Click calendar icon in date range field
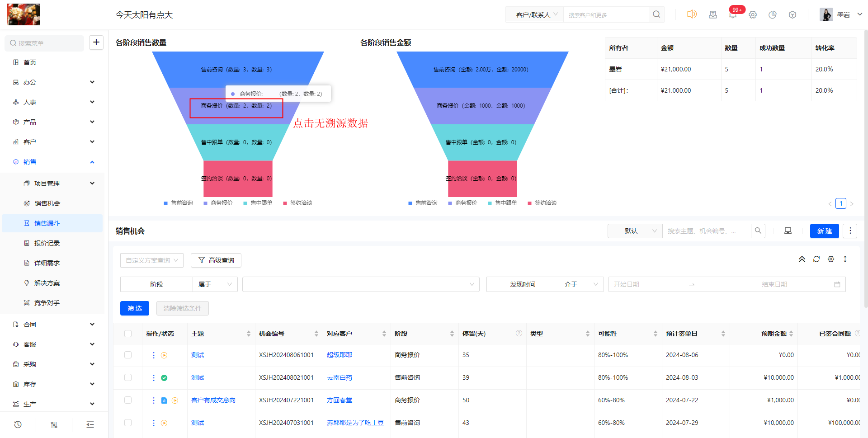868x438 pixels. tap(837, 284)
